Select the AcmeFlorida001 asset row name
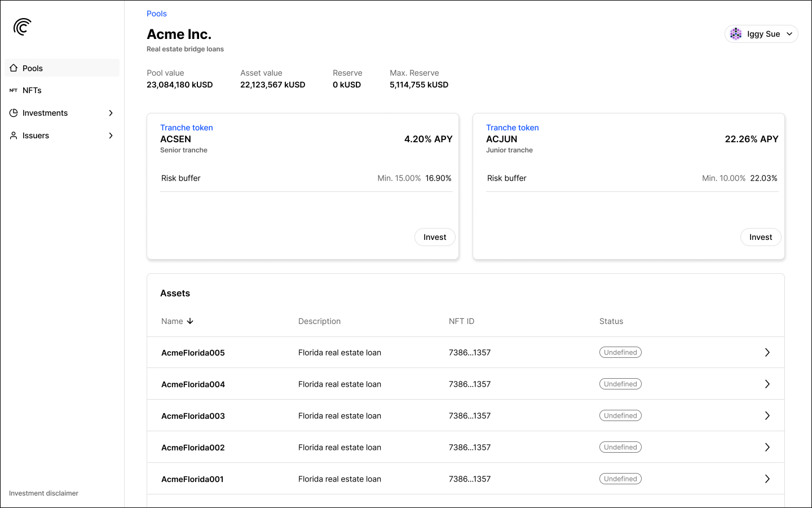The width and height of the screenshot is (812, 508). [192, 479]
